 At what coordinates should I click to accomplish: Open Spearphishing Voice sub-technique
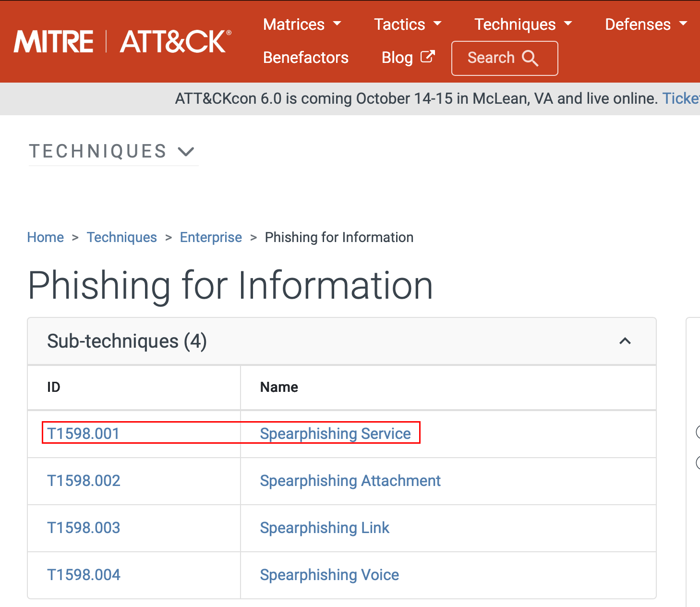(x=329, y=575)
